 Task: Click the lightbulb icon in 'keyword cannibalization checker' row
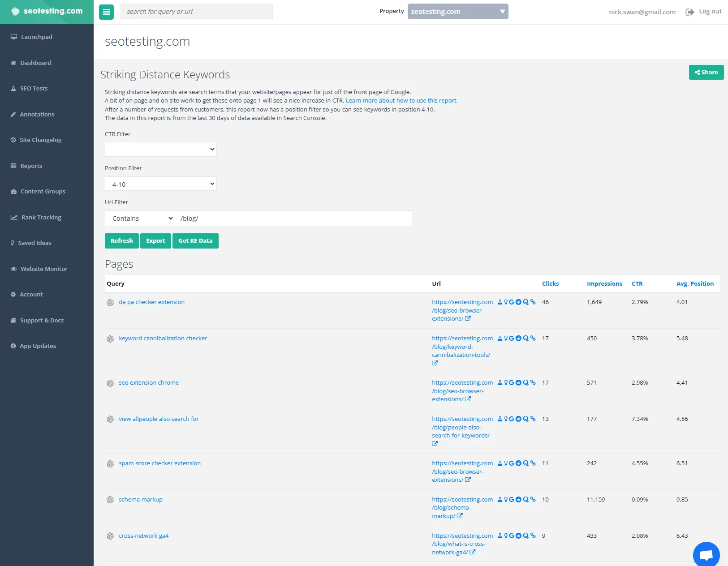pos(506,339)
